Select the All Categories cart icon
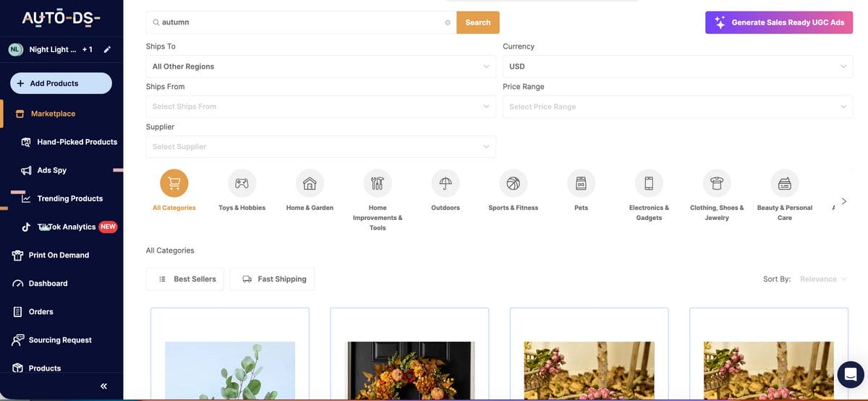 coord(174,183)
